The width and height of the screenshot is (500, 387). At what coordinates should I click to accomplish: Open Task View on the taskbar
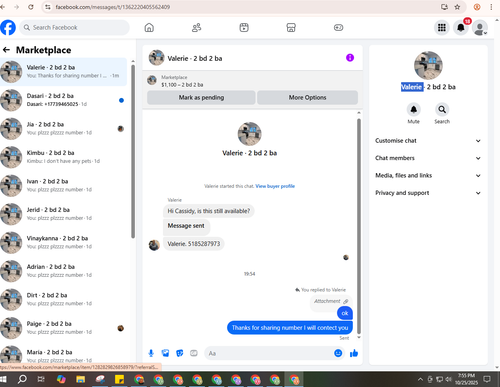point(41,379)
